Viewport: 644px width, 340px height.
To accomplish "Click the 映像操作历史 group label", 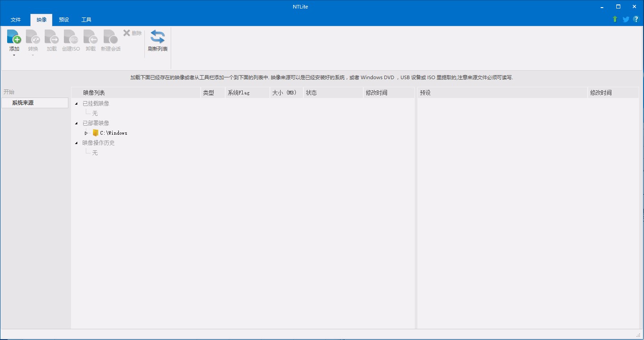I will (x=98, y=143).
